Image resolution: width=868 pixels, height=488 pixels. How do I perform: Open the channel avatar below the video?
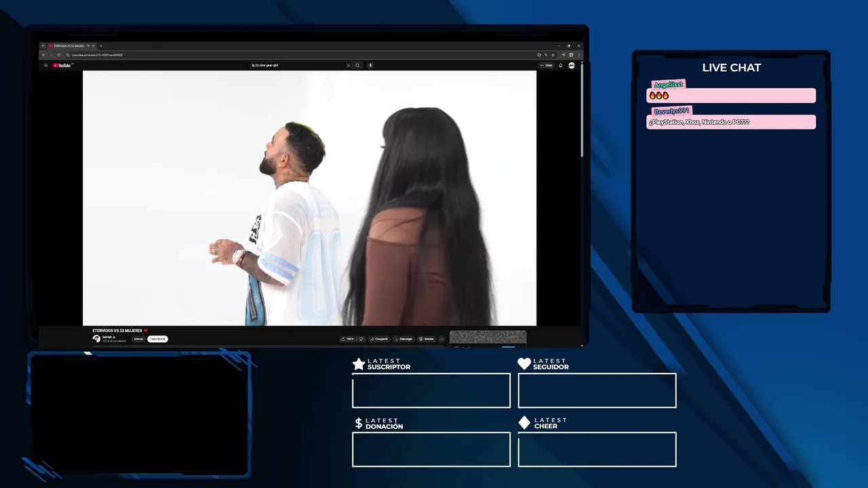(x=96, y=339)
